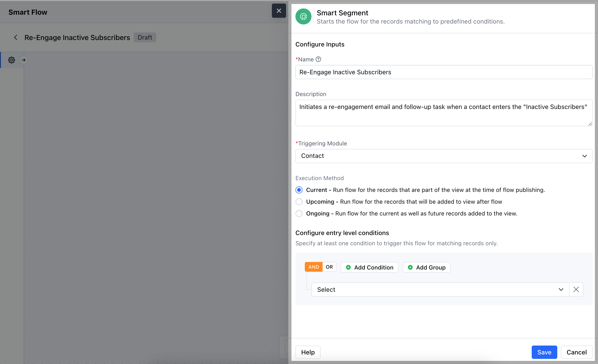598x364 pixels.
Task: Select Upcoming execution method
Action: click(x=299, y=201)
